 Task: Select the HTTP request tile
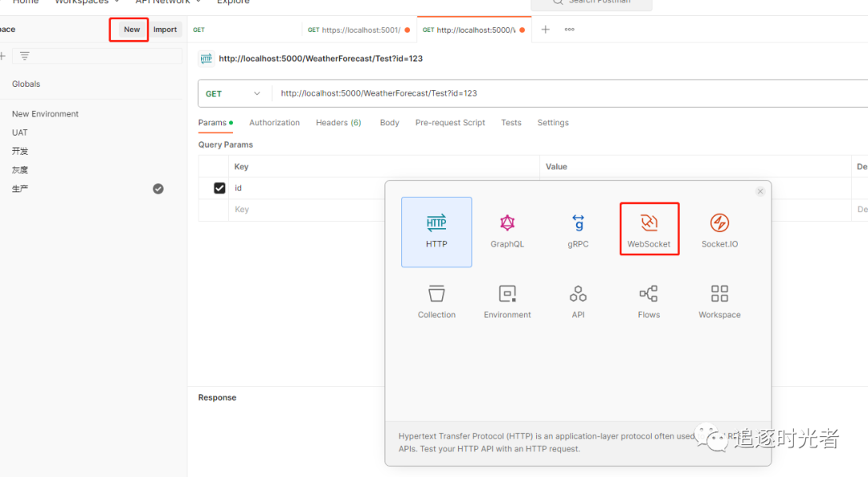(x=436, y=232)
